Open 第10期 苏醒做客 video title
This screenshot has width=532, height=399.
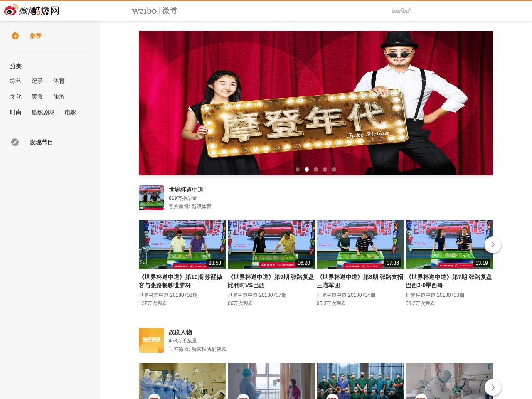point(181,281)
